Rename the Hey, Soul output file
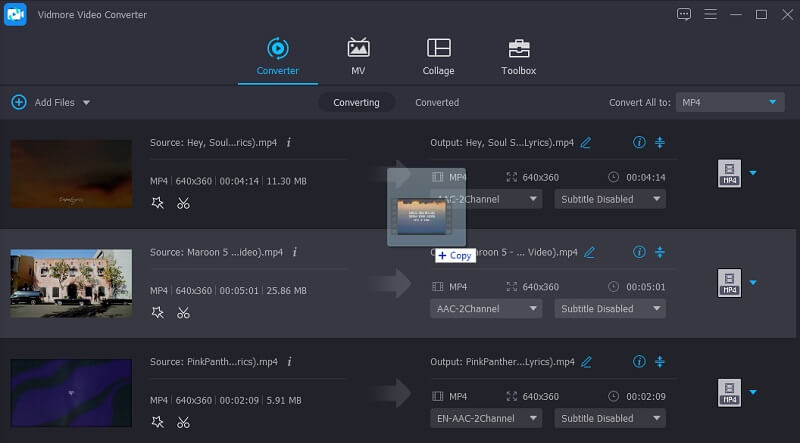 coord(586,143)
